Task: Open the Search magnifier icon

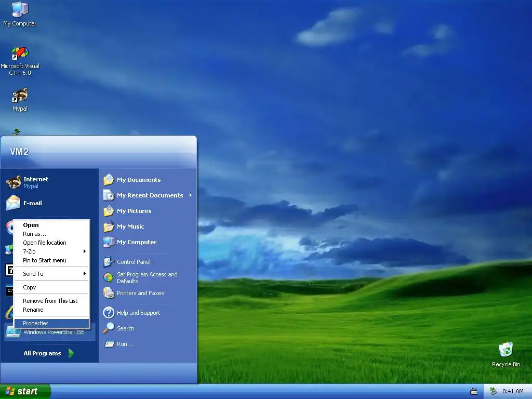Action: 109,328
